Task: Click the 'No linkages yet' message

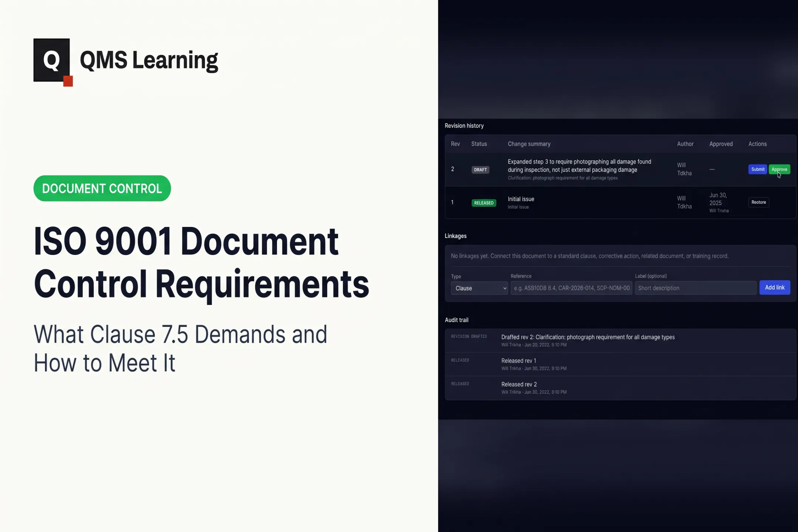Action: coord(590,256)
